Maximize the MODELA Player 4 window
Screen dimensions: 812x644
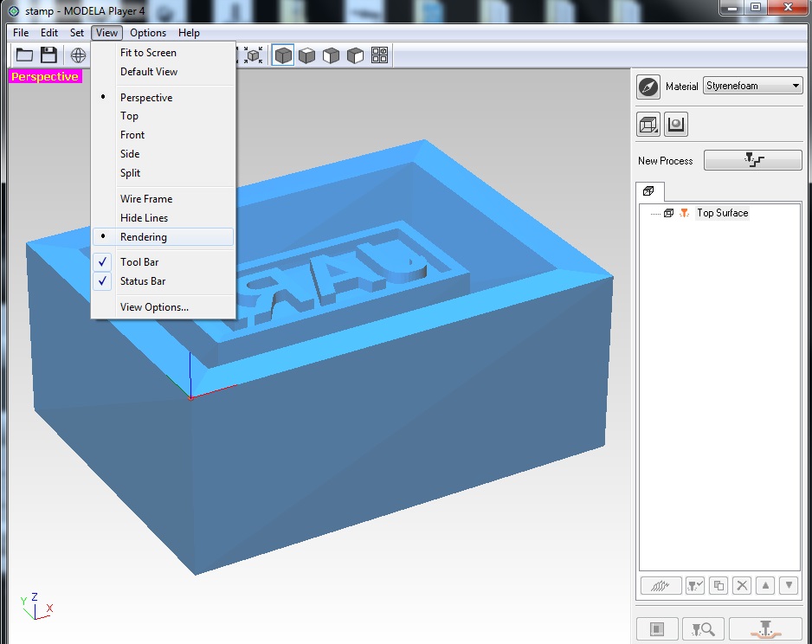pyautogui.click(x=756, y=8)
